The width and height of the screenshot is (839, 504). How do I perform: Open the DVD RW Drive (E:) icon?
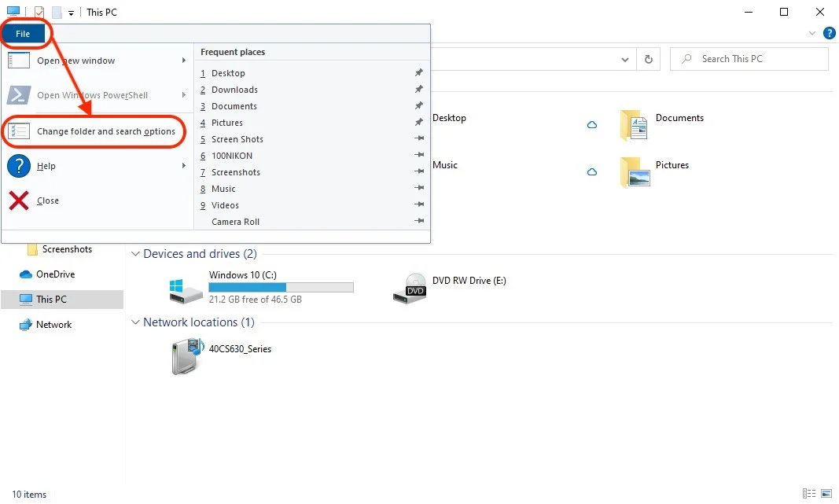point(410,289)
